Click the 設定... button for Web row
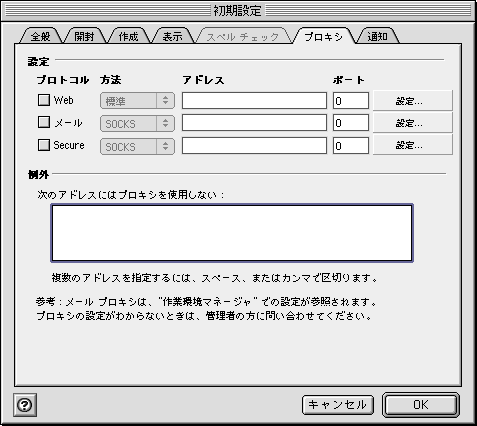 pyautogui.click(x=413, y=101)
